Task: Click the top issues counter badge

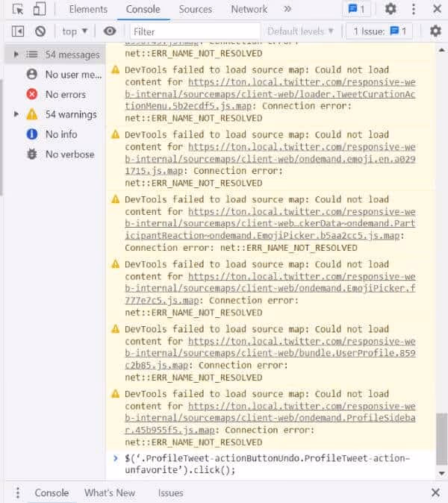Action: [x=357, y=9]
